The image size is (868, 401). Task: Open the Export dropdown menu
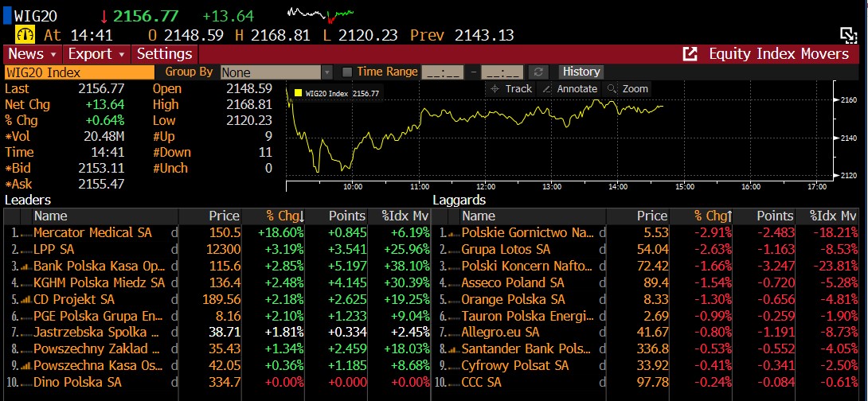click(x=97, y=53)
